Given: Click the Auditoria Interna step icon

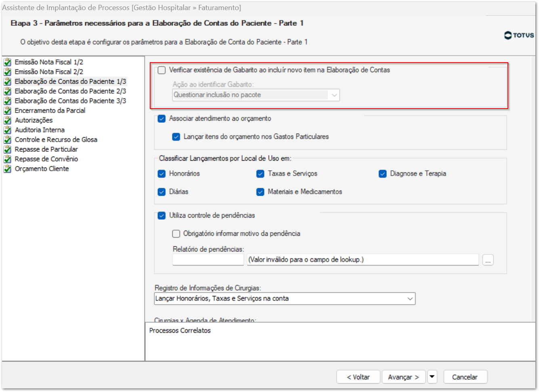Looking at the screenshot, I should 7,130.
